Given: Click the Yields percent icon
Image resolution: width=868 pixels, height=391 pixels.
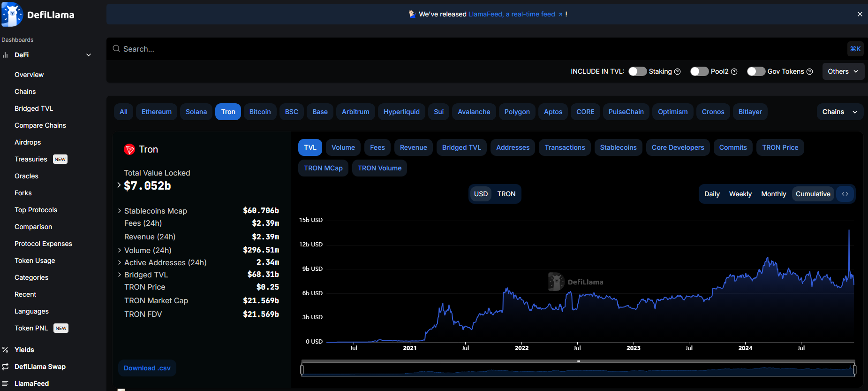Looking at the screenshot, I should click(5, 350).
